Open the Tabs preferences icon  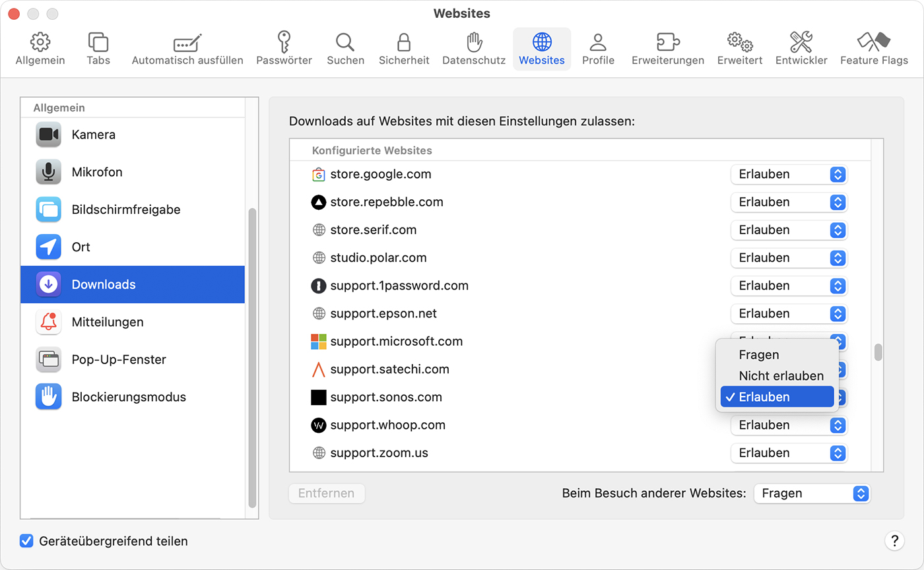pyautogui.click(x=98, y=49)
